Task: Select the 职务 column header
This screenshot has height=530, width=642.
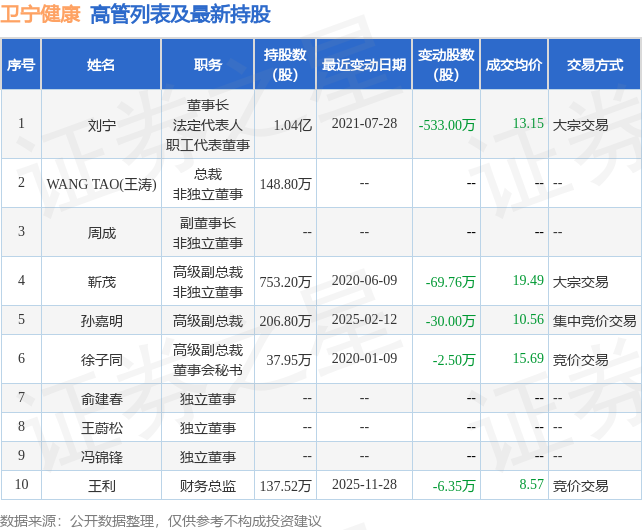Action: pyautogui.click(x=208, y=64)
